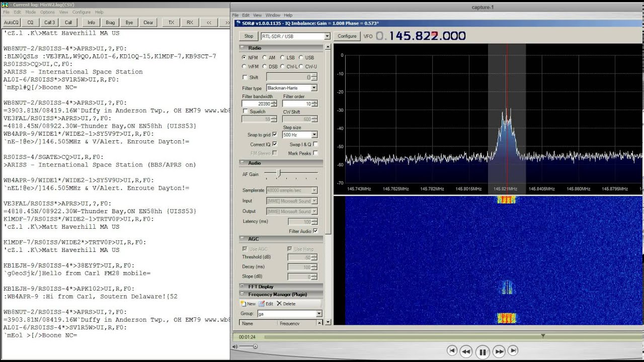Select the AM demodulation radio button
Image resolution: width=644 pixels, height=362 pixels.
point(265,58)
